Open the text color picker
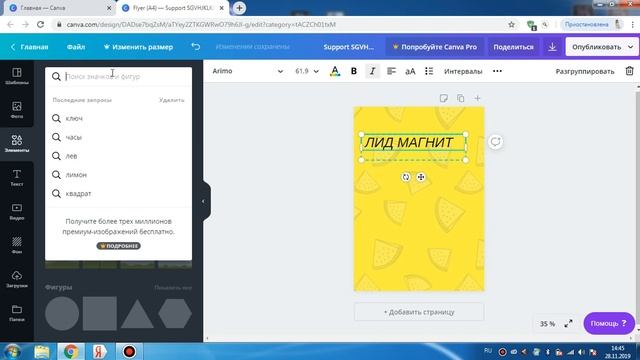 335,71
